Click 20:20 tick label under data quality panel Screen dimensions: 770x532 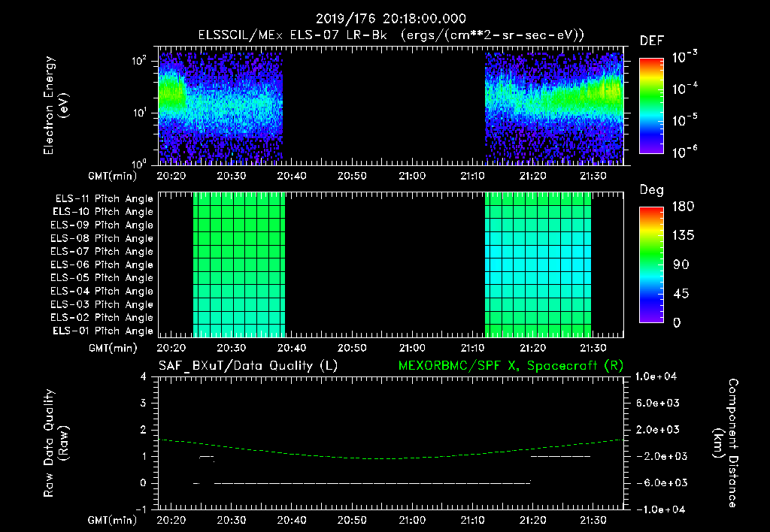171,520
